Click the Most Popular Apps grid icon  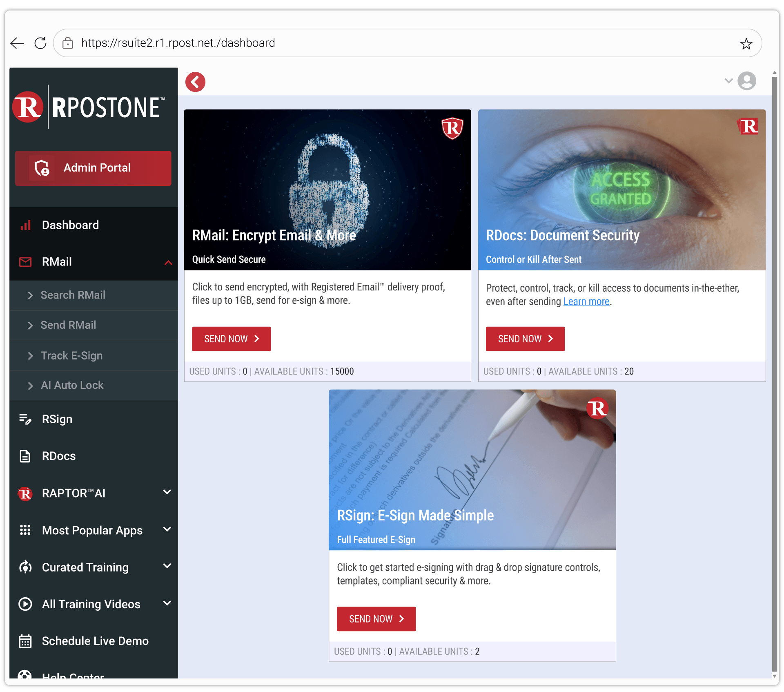[x=25, y=530]
